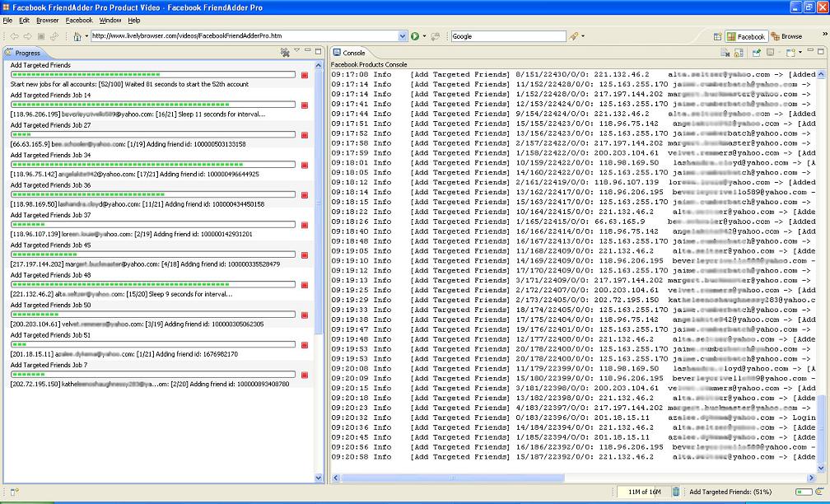830x504 pixels.
Task: Click the Open Console icon
Action: [x=790, y=53]
